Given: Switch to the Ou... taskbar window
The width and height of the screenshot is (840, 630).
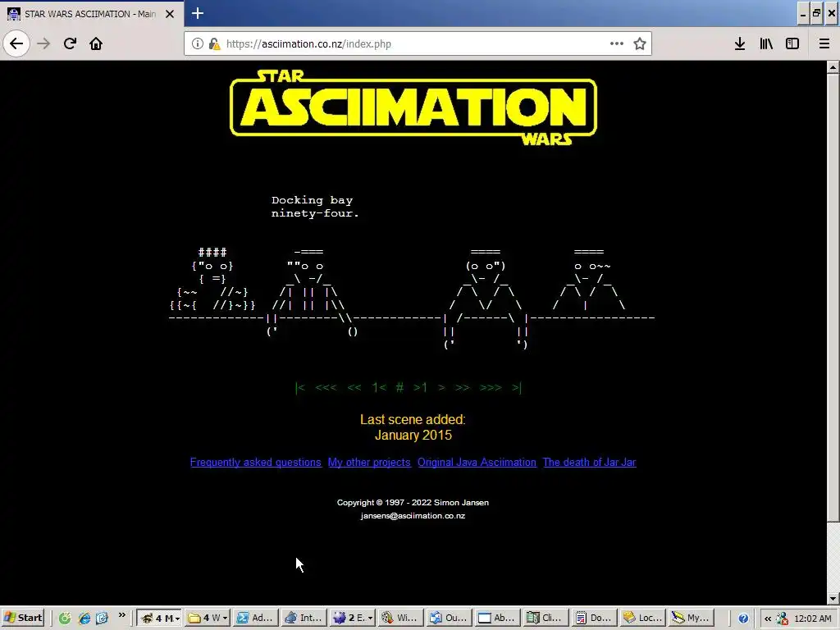Looking at the screenshot, I should click(450, 619).
